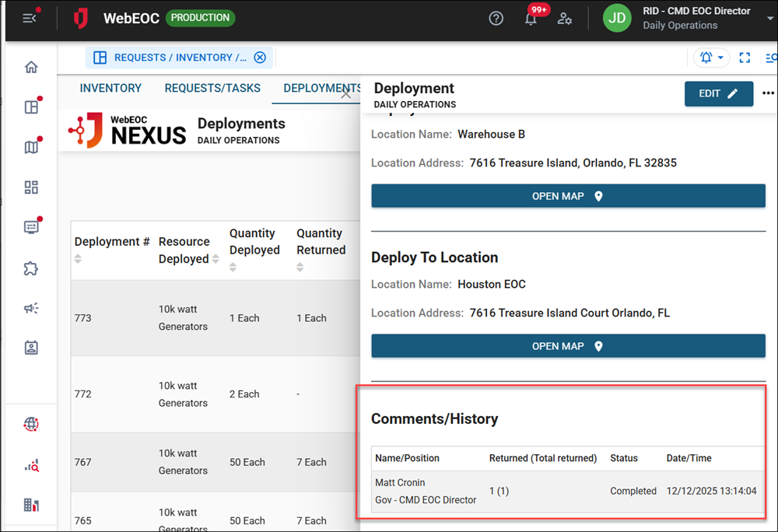Switch to the Requests/Tasks tab
Viewport: 778px width, 532px height.
[x=212, y=89]
